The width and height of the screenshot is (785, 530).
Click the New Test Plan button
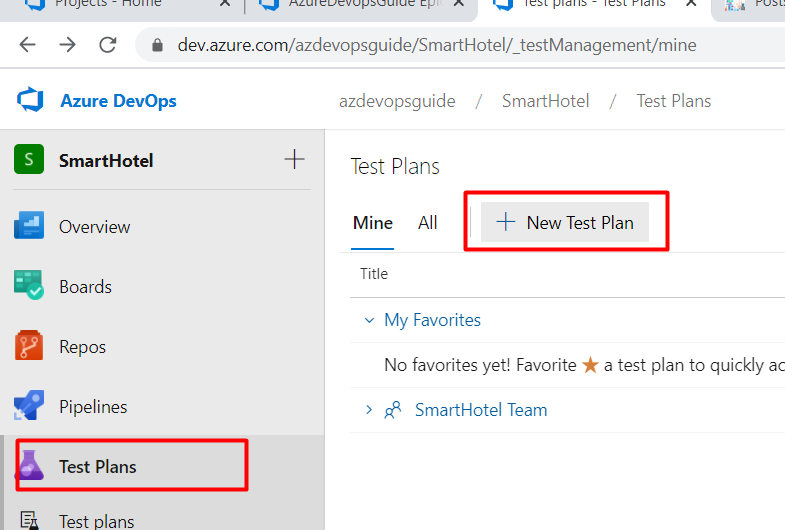click(x=565, y=222)
